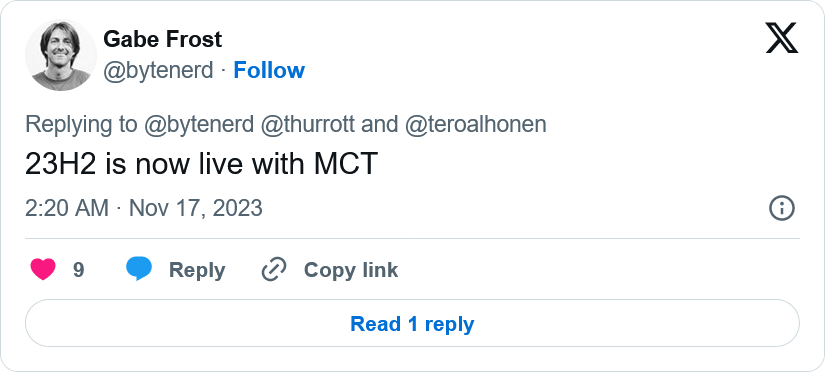Open Gabe Frost's profile picture
This screenshot has height=372, width=825.
[x=61, y=55]
